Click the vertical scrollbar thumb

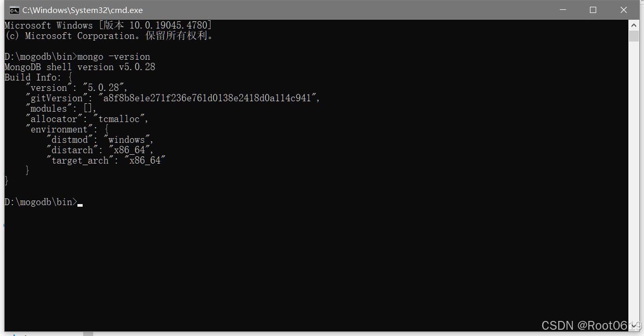tap(634, 36)
